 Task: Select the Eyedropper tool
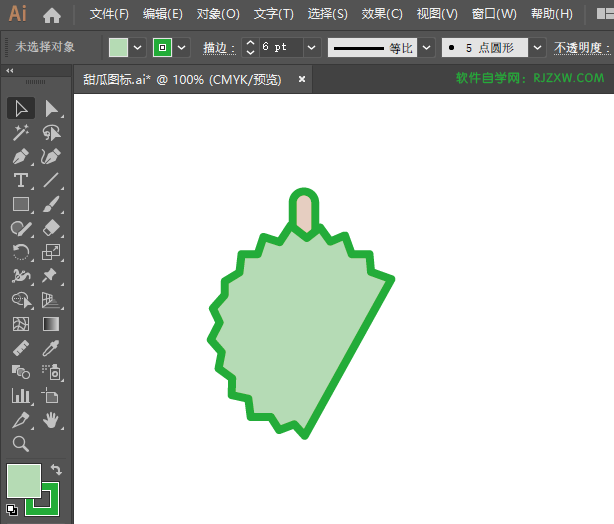(52, 348)
